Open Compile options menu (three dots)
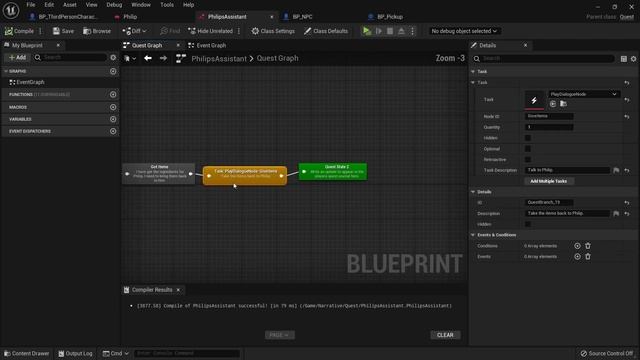The height and width of the screenshot is (360, 640). [40, 31]
